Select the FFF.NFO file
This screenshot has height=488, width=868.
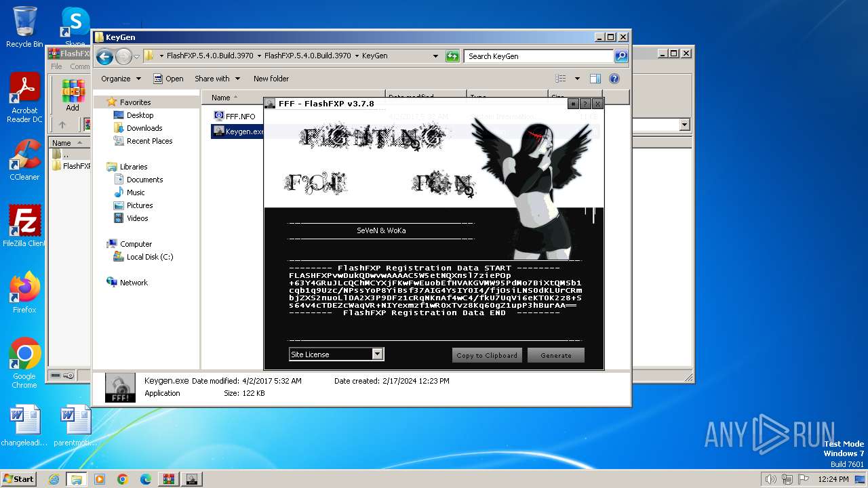[x=240, y=117]
